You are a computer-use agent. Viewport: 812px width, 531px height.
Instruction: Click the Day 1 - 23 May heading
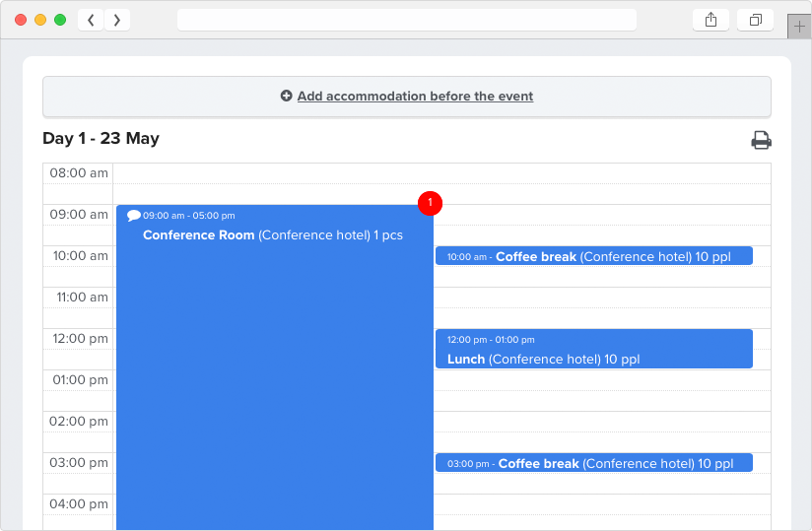point(101,138)
